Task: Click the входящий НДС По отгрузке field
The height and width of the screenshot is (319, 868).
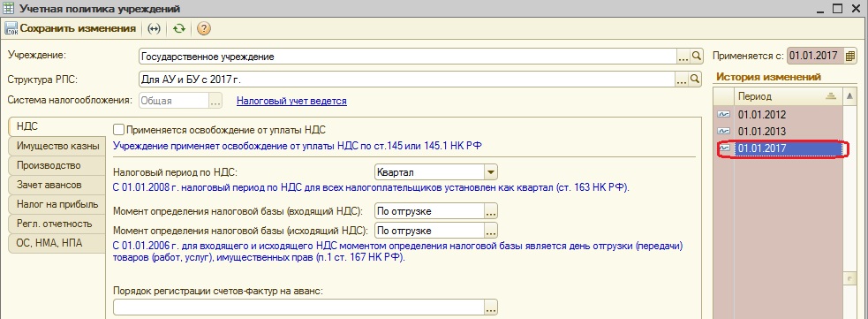Action: click(x=429, y=211)
